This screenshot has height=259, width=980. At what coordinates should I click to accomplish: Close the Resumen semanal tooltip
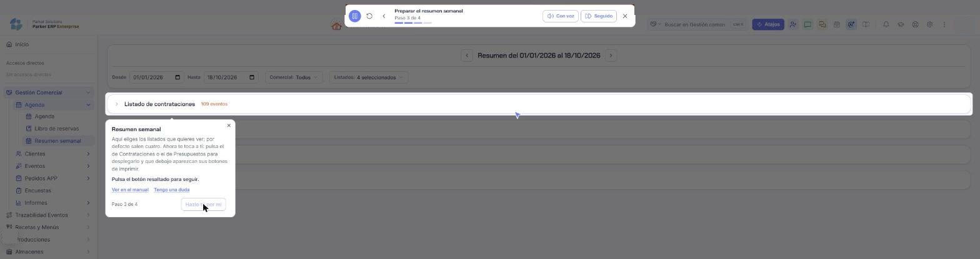pos(229,125)
